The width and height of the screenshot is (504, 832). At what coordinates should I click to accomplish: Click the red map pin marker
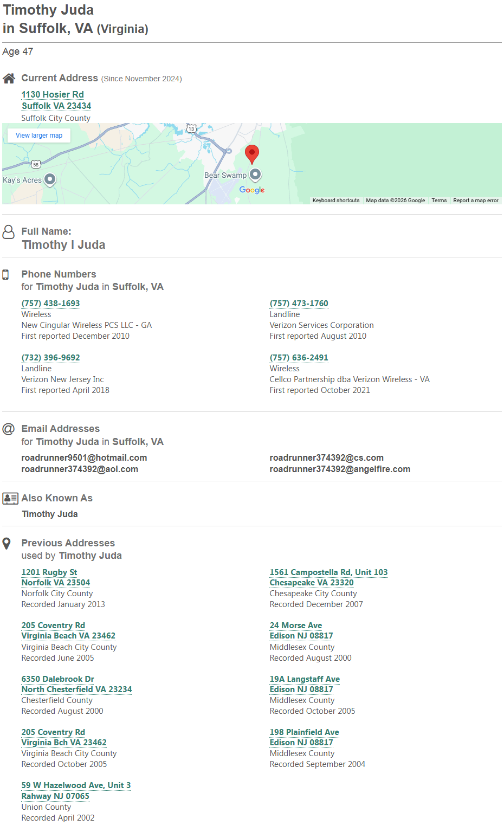[x=251, y=153]
